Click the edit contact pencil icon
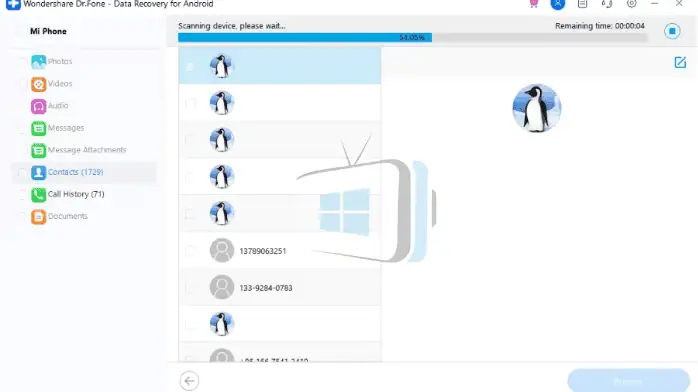Screen dimensions: 698x392 (x=680, y=62)
